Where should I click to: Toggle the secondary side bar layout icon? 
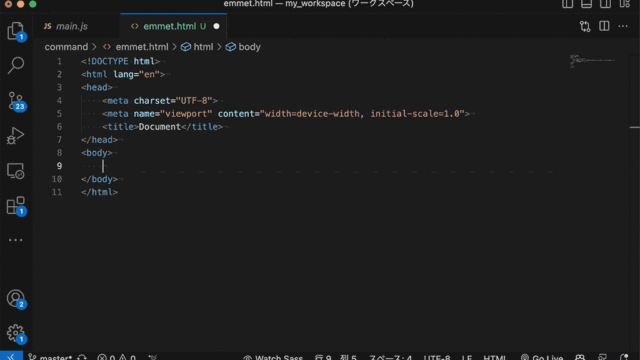click(x=605, y=4)
